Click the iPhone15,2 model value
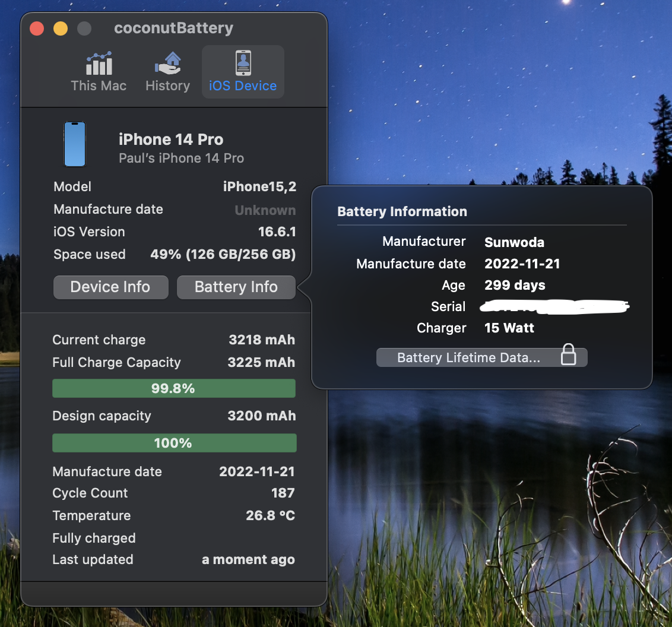Viewport: 672px width, 627px height. 259,186
